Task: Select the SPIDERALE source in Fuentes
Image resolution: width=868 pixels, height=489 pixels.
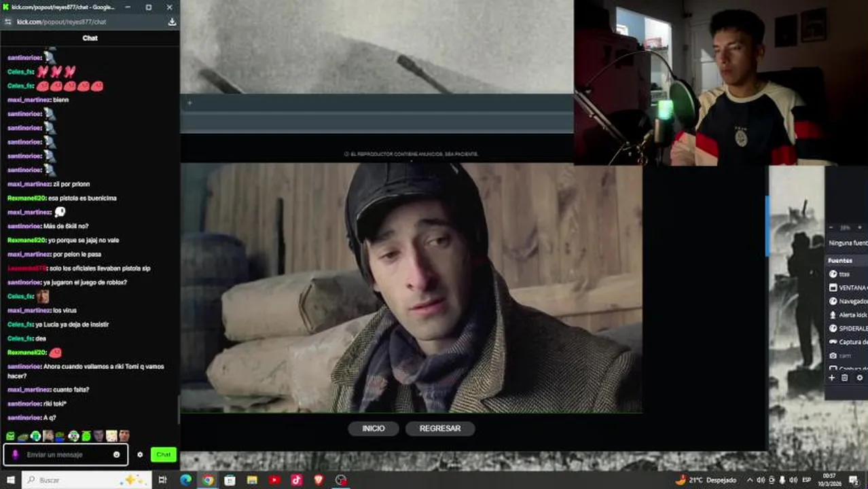Action: click(x=847, y=328)
